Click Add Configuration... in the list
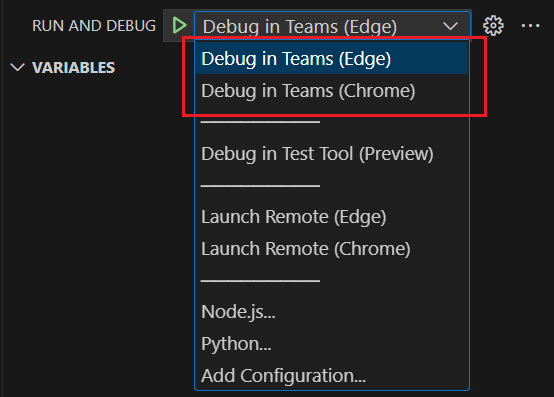Image resolution: width=554 pixels, height=397 pixels. tap(332, 375)
